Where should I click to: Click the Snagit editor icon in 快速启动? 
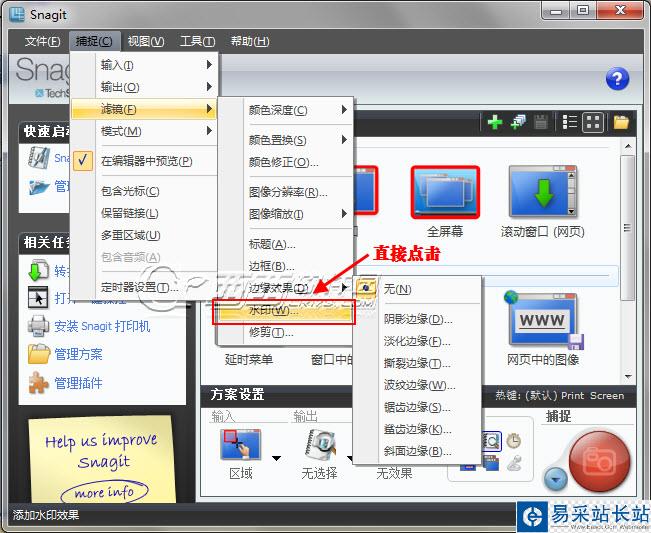click(39, 158)
